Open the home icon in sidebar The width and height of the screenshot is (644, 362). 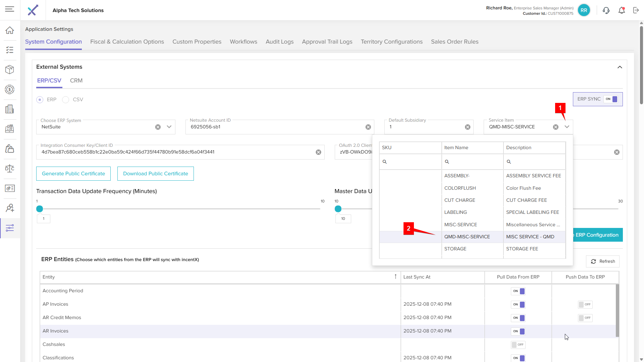click(x=10, y=30)
